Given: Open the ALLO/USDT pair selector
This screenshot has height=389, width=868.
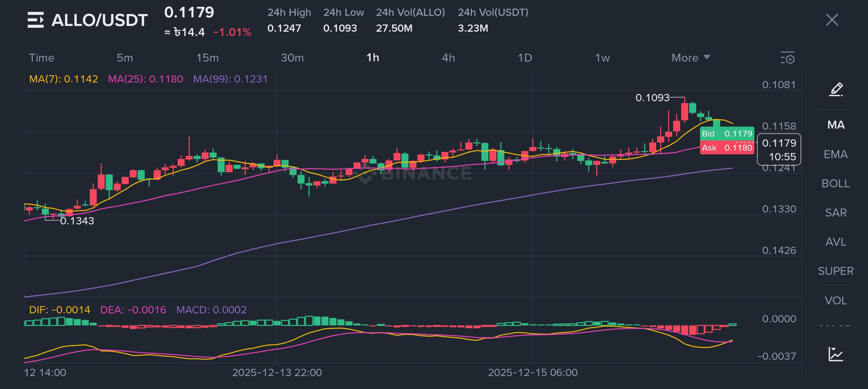Looking at the screenshot, I should (99, 20).
